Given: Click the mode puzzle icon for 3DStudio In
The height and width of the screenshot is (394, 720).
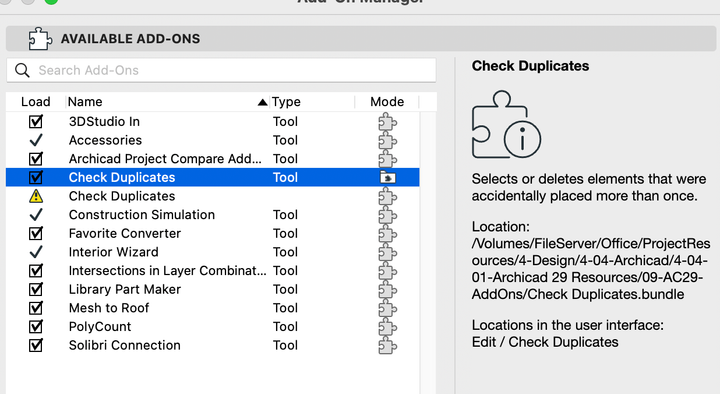Looking at the screenshot, I should coord(388,122).
